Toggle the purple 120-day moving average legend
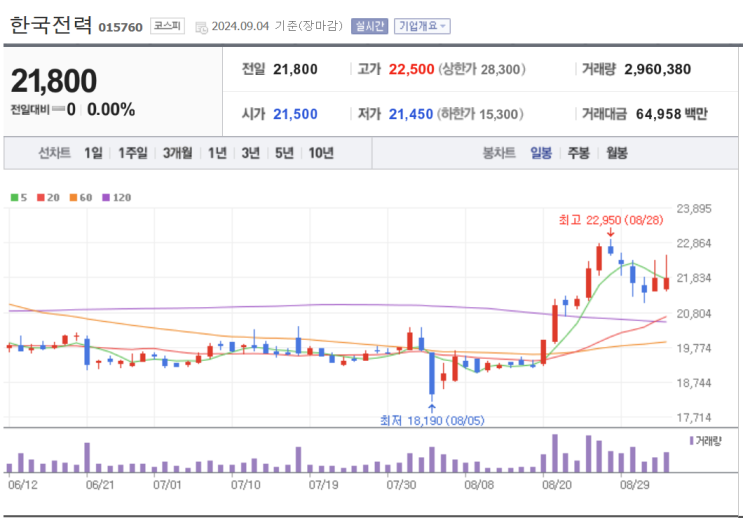 116,197
